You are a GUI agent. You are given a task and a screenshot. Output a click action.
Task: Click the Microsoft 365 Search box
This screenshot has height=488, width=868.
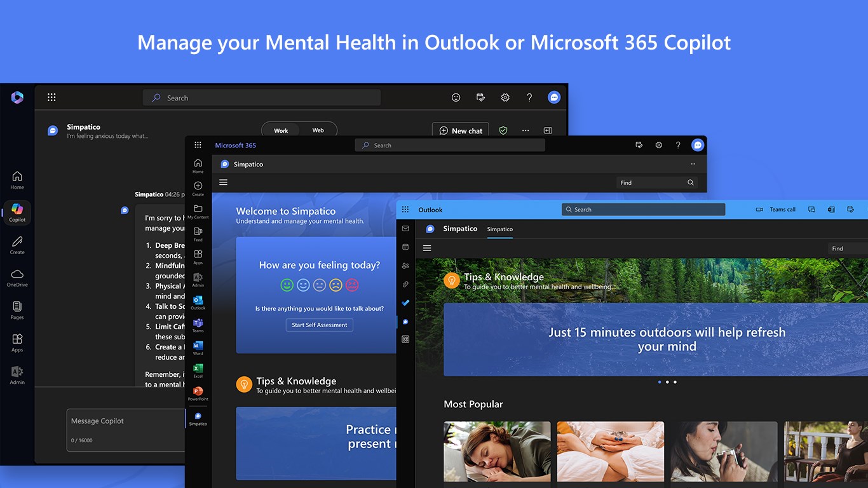click(x=450, y=145)
